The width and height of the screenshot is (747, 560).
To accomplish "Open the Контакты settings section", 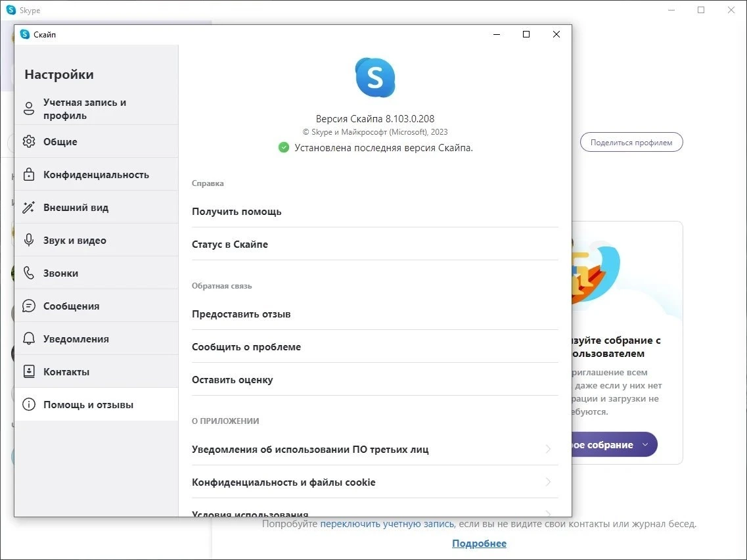I will (x=96, y=372).
